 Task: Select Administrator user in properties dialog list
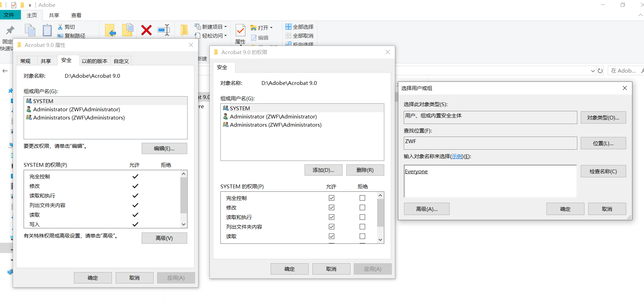(105, 109)
